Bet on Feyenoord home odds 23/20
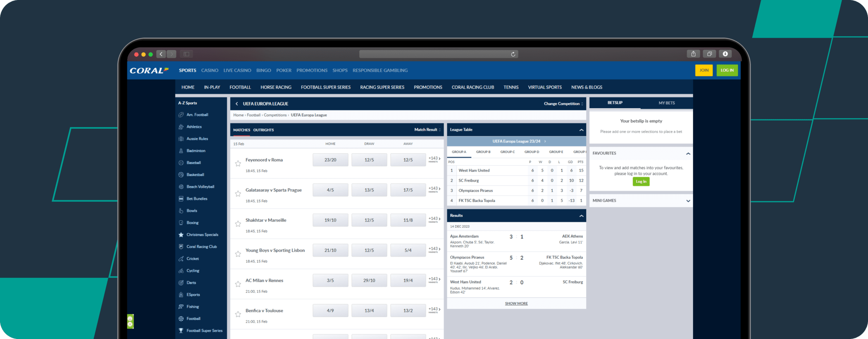 click(330, 160)
